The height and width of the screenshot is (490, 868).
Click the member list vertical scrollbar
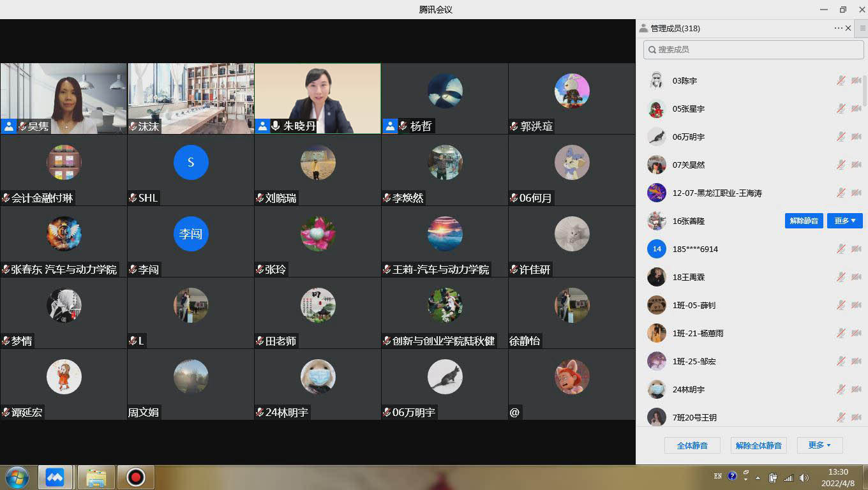(865, 89)
